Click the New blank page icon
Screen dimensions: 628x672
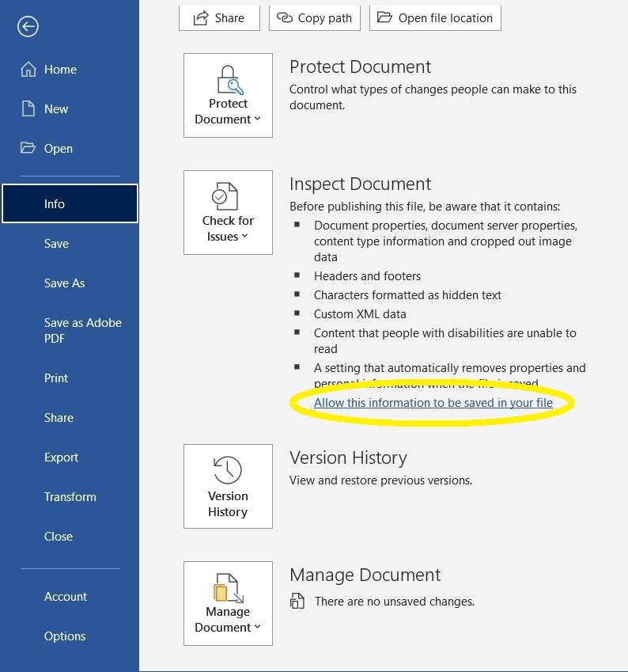point(28,109)
